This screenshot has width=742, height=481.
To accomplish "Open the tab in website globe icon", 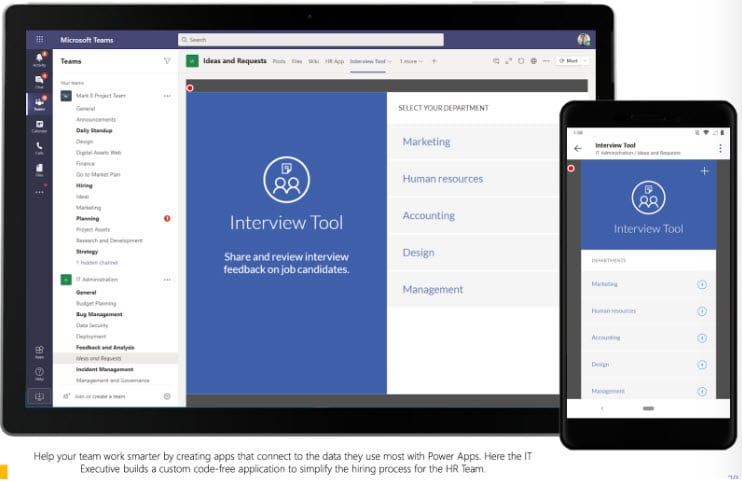I will [534, 61].
